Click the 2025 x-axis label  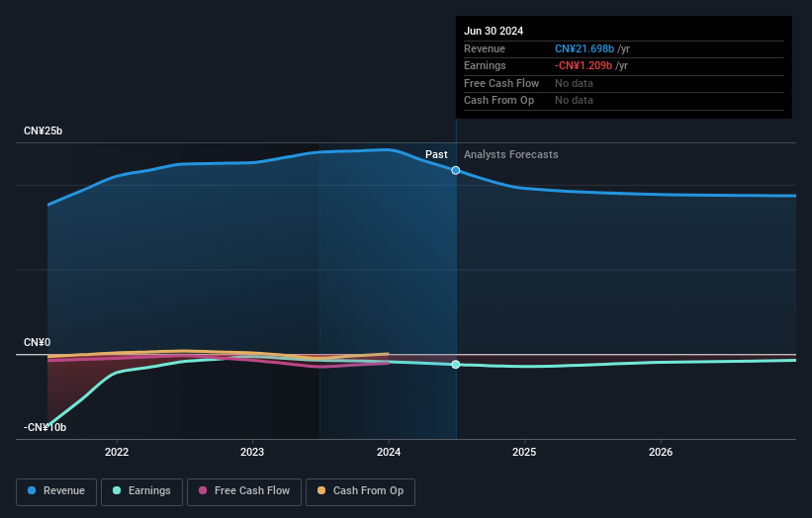(x=524, y=452)
